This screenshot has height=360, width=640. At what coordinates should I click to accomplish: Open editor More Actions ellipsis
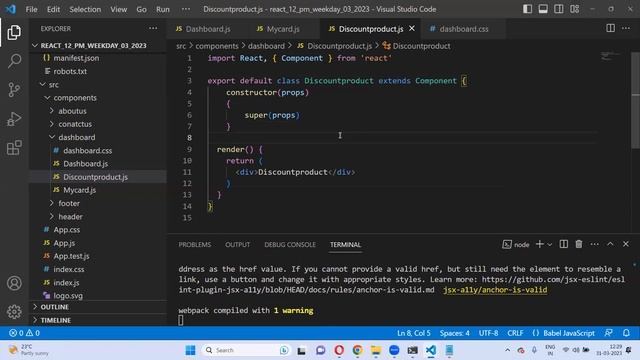(626, 28)
